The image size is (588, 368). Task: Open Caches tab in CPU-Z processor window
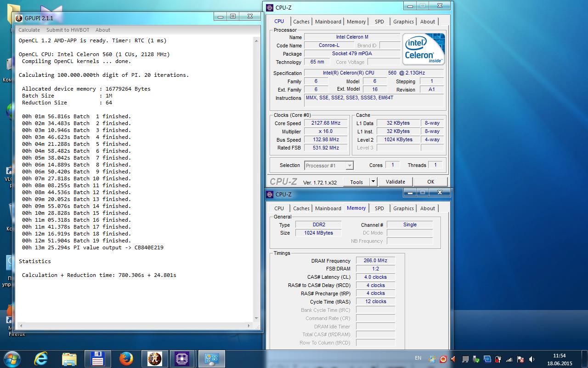coord(301,22)
